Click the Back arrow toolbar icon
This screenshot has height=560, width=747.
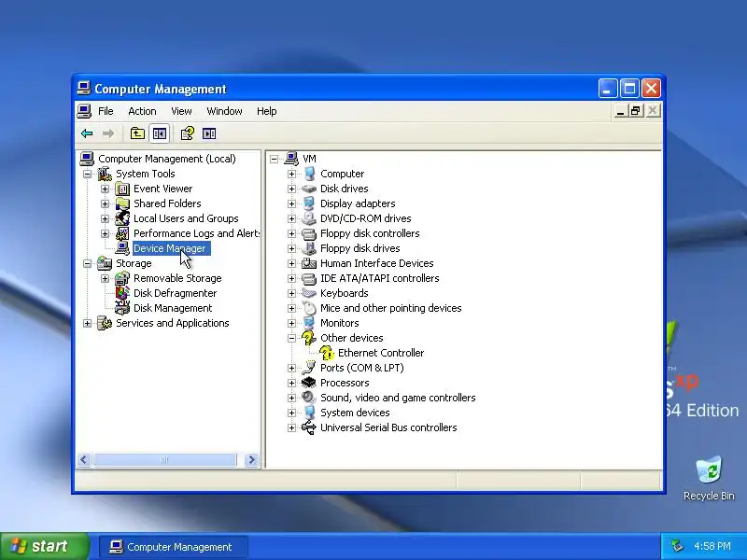pyautogui.click(x=87, y=133)
